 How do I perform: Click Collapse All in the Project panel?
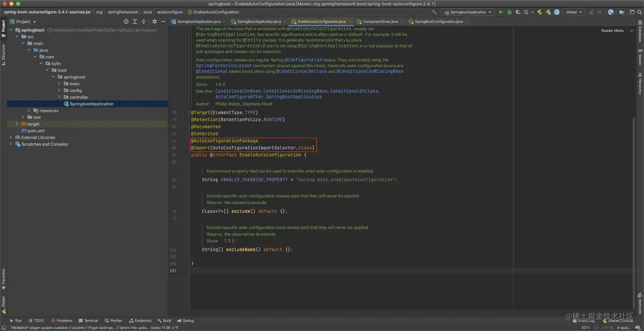pos(144,22)
